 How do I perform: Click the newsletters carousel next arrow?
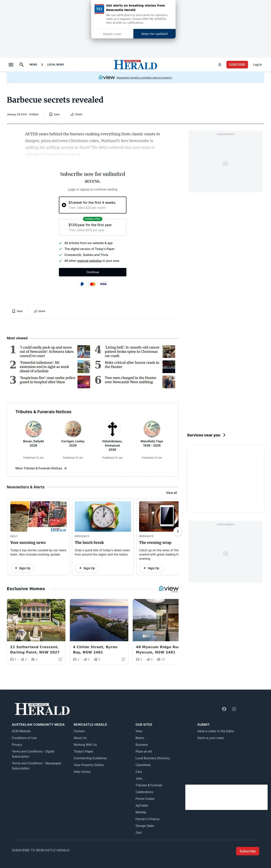(178, 531)
